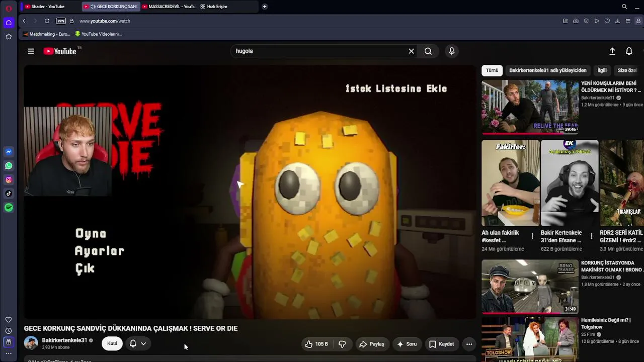Launch WhatsApp from the Opera sidebar
Image resolution: width=644 pixels, height=362 pixels.
(x=9, y=166)
